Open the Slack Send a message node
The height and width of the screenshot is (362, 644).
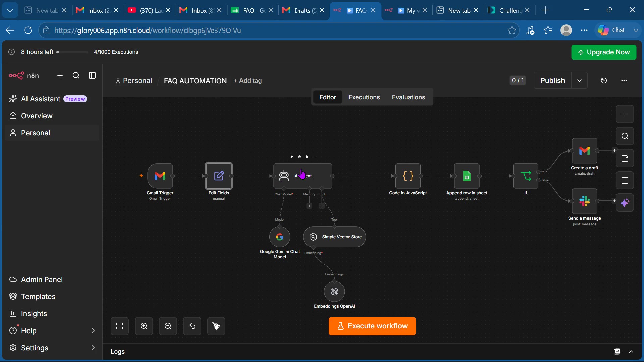(x=584, y=201)
